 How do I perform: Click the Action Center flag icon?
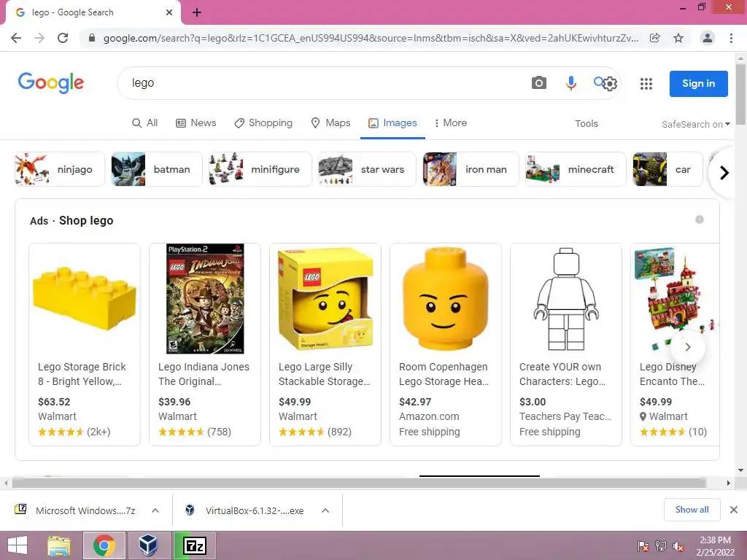click(x=643, y=546)
